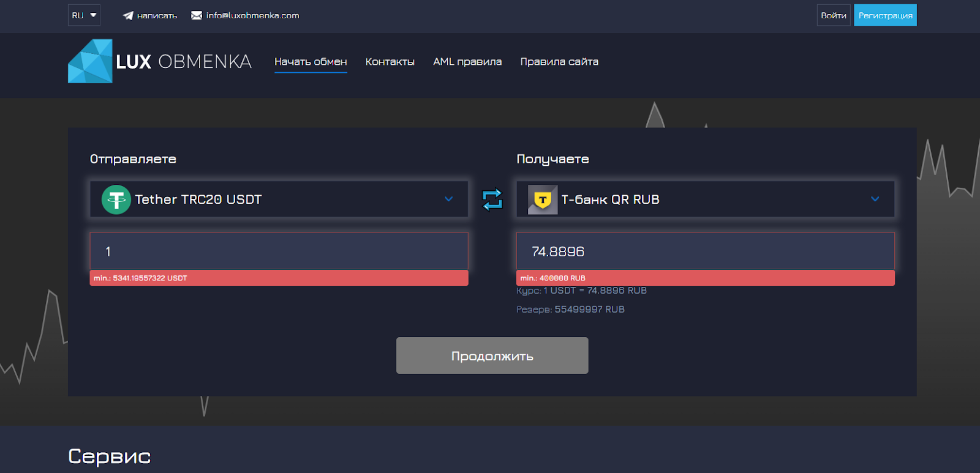Open the Tether TRC20 USDT currency dropdown
The image size is (980, 473).
pyautogui.click(x=279, y=199)
